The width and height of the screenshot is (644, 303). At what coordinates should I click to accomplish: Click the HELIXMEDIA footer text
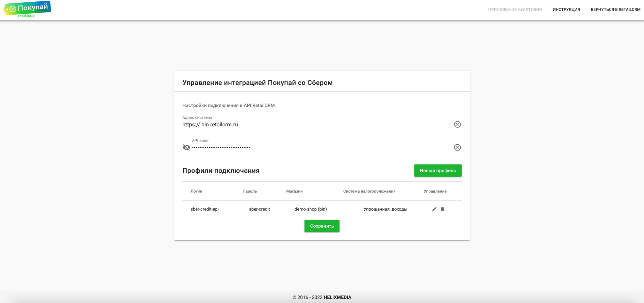click(x=337, y=297)
